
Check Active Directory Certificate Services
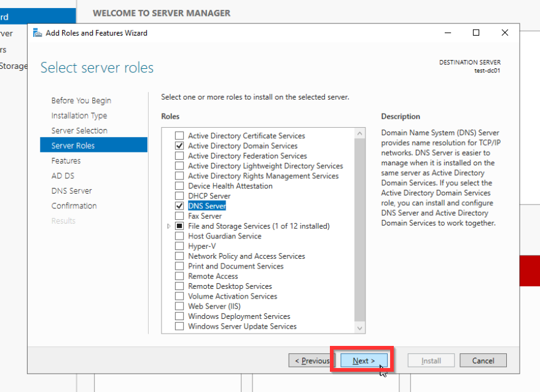[179, 135]
